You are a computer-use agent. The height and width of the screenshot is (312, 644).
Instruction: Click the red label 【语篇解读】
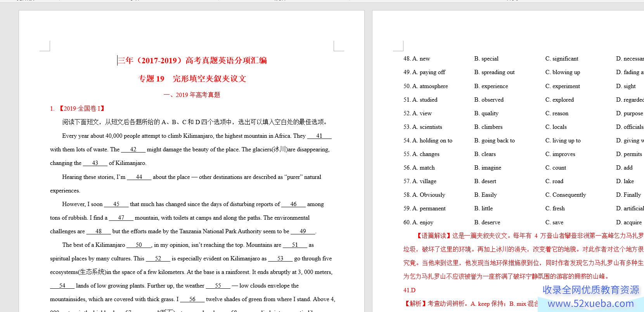[434, 236]
